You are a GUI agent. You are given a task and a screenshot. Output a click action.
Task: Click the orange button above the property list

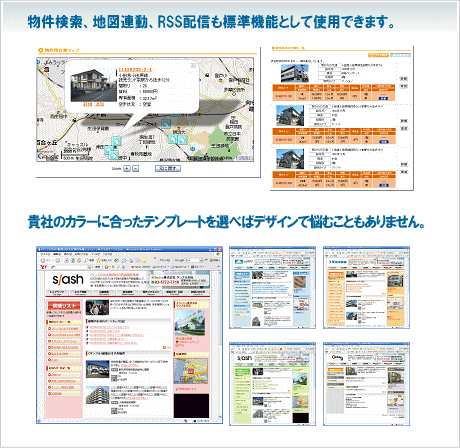378,55
